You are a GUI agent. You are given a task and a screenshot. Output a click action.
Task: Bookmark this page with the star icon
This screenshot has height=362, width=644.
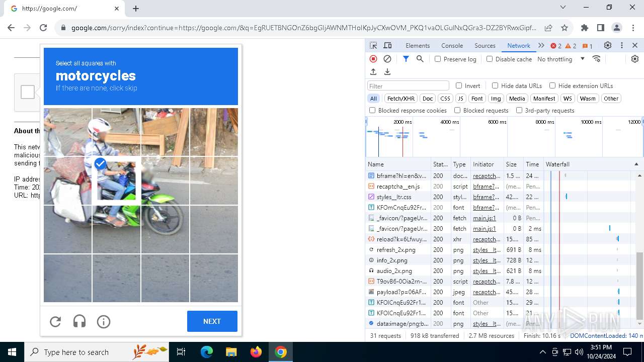[565, 28]
